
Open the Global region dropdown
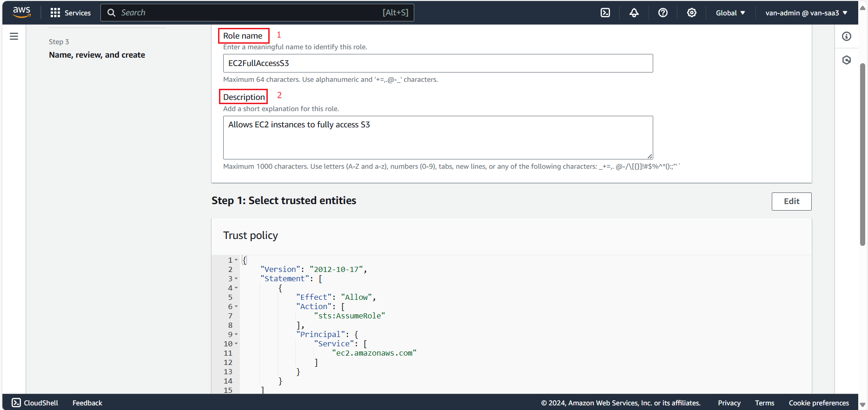730,13
